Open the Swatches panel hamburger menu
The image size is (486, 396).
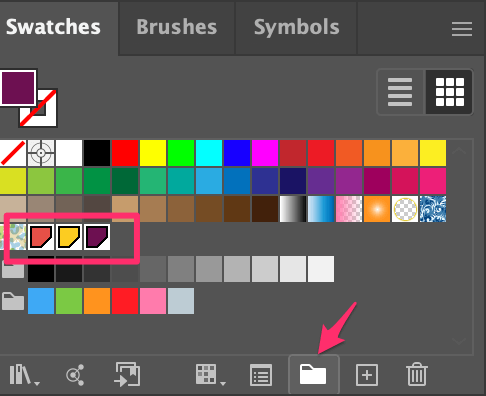point(462,29)
